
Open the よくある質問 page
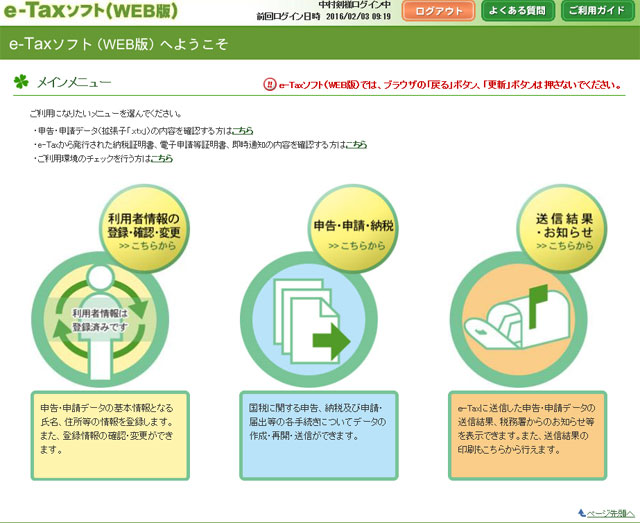pos(513,11)
